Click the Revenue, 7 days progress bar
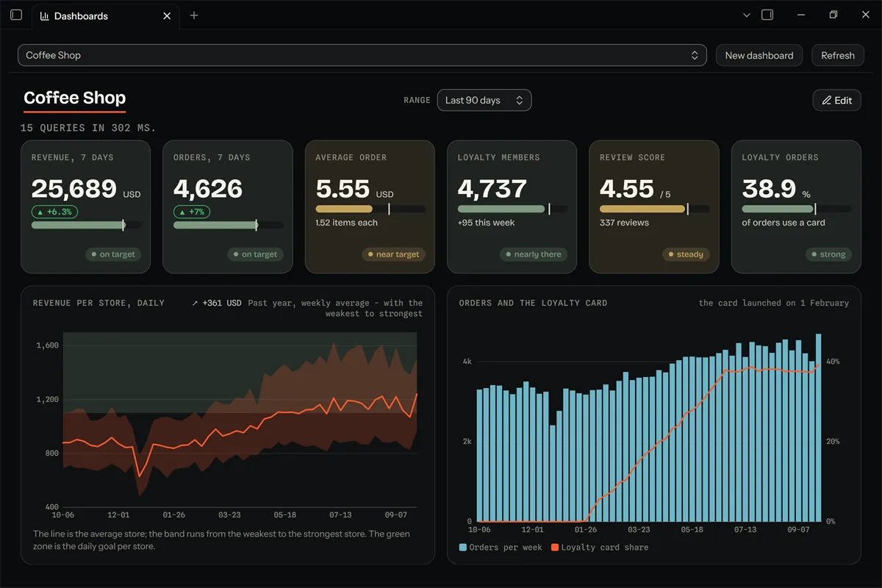The height and width of the screenshot is (588, 882). tap(87, 226)
